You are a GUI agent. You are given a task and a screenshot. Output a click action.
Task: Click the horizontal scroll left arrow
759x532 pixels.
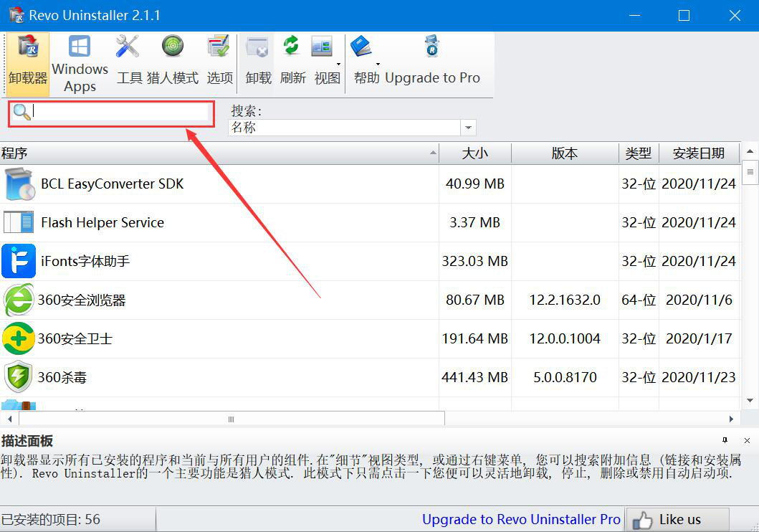click(10, 419)
